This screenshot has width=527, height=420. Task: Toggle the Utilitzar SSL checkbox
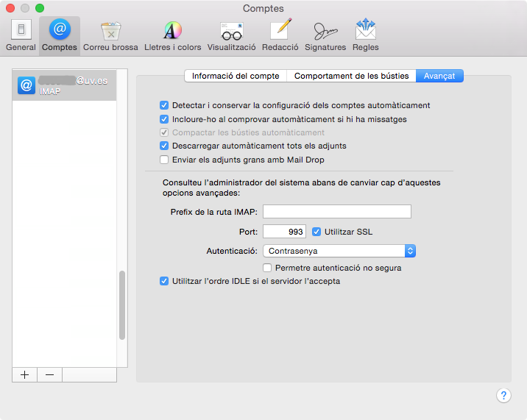coord(316,232)
